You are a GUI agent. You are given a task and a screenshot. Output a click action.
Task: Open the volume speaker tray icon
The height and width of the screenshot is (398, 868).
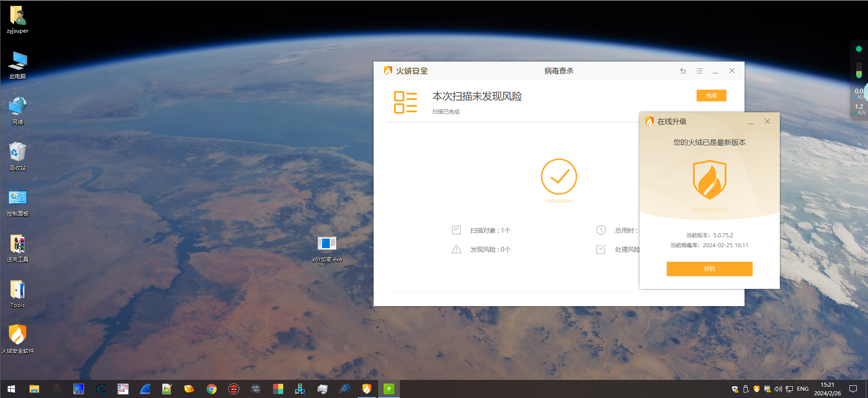(x=778, y=389)
